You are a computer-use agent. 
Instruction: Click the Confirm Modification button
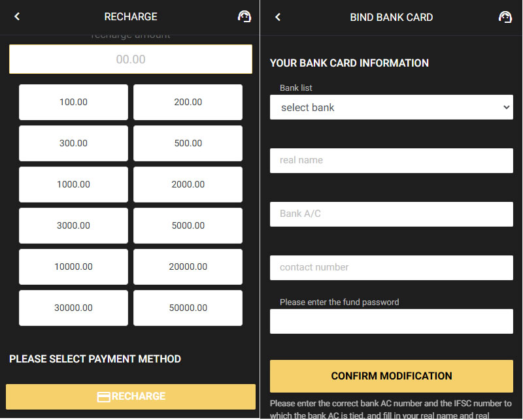click(x=391, y=376)
